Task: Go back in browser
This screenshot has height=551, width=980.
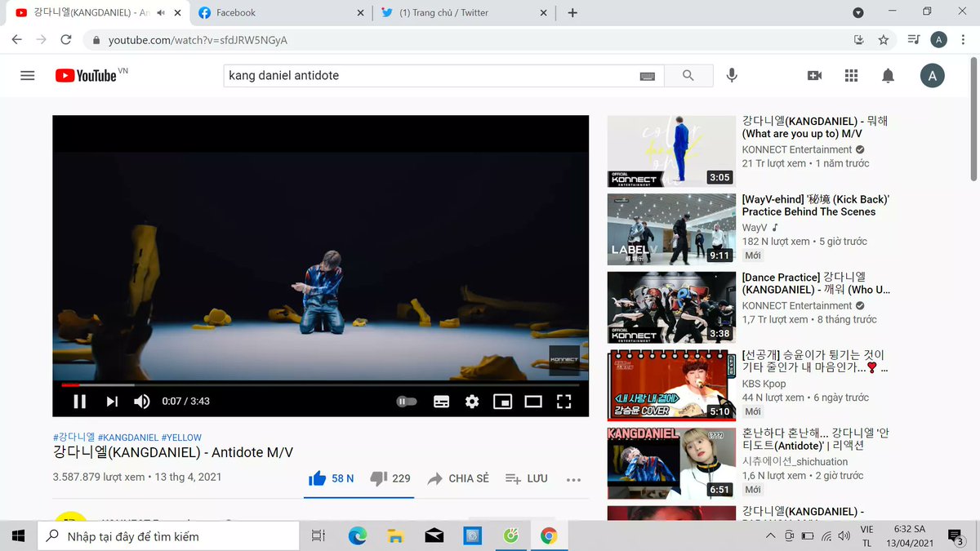Action: pos(16,40)
